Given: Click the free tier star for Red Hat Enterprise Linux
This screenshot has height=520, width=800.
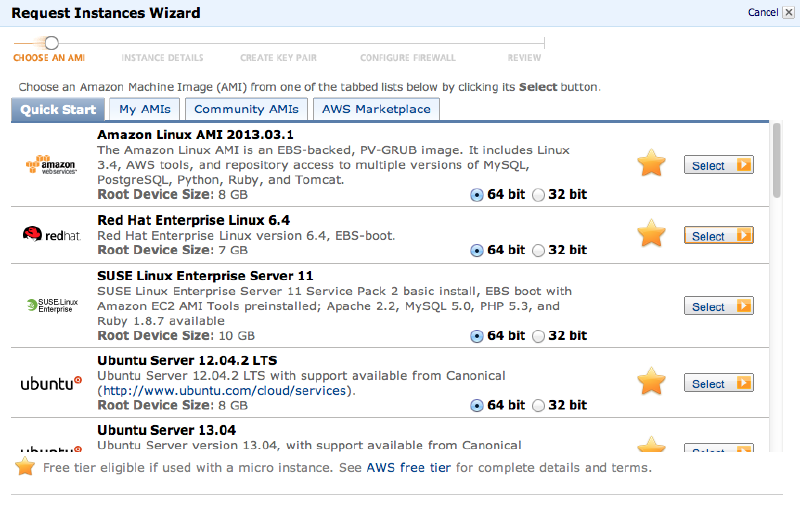Looking at the screenshot, I should [x=651, y=233].
